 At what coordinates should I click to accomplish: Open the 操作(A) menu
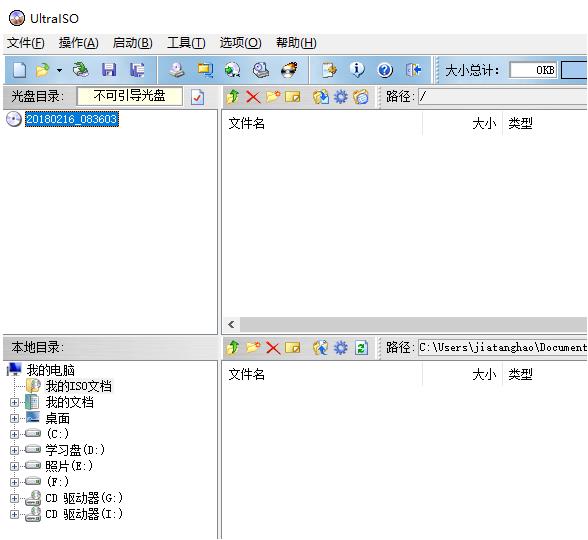[x=79, y=43]
